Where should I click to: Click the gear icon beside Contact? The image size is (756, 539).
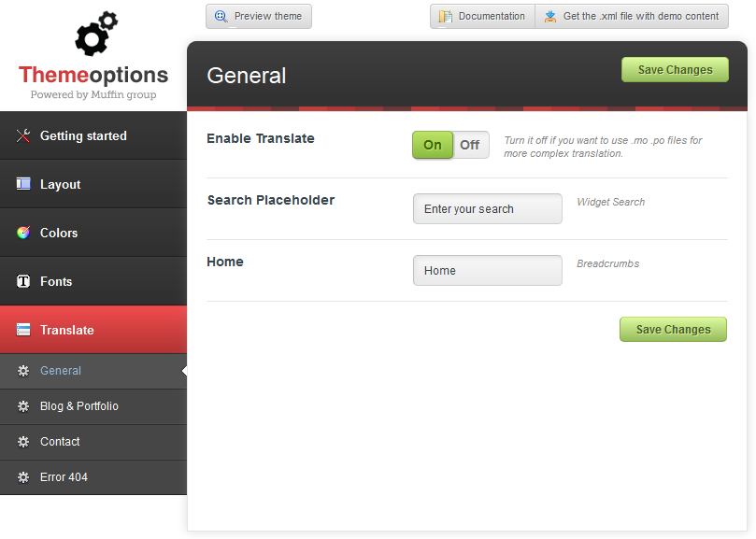click(x=23, y=442)
